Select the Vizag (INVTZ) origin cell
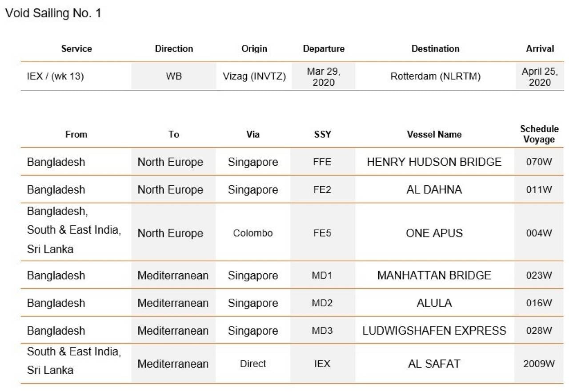This screenshot has height=392, width=569. 254,76
